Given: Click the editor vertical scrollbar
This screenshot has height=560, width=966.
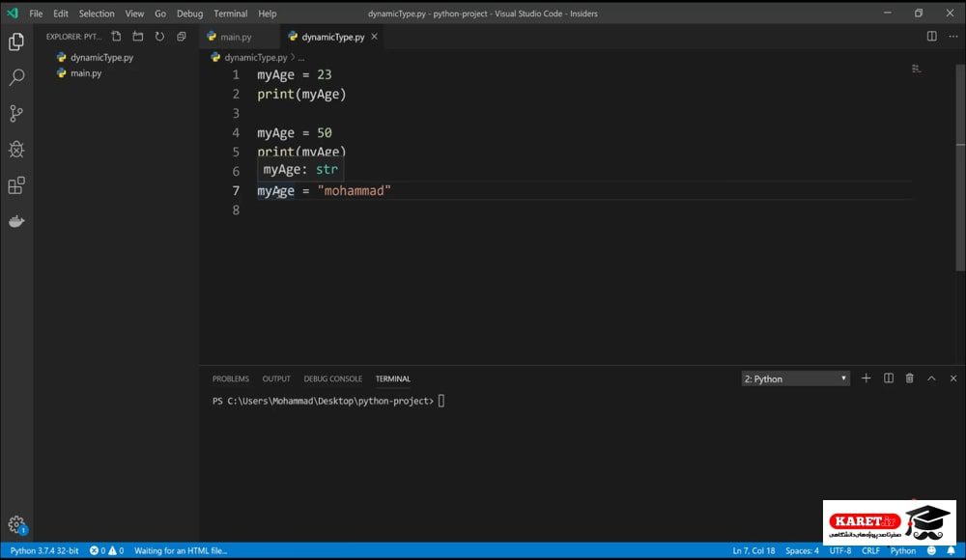Looking at the screenshot, I should (x=960, y=166).
